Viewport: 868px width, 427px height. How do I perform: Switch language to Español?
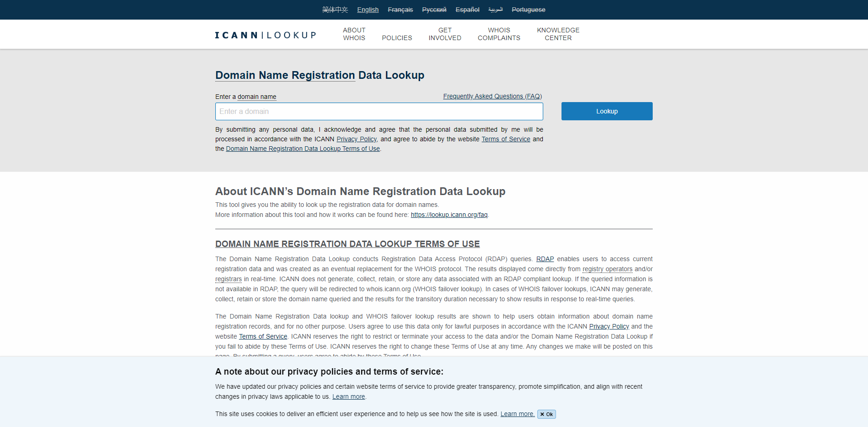pyautogui.click(x=467, y=10)
